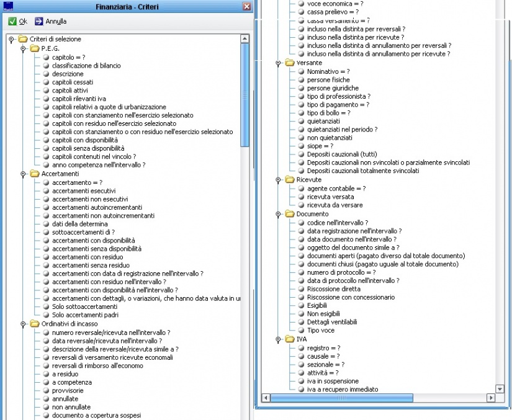512x420 pixels.
Task: Select 'agente contabile = ?' row
Action: [336, 189]
